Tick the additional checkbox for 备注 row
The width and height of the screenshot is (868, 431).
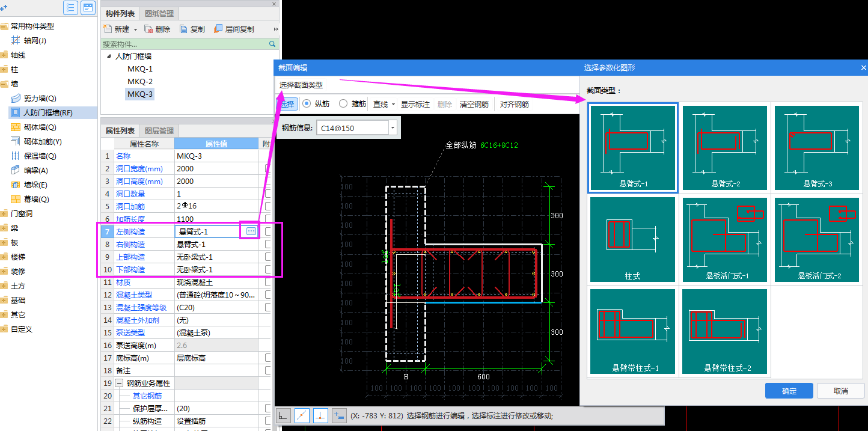[x=268, y=370]
